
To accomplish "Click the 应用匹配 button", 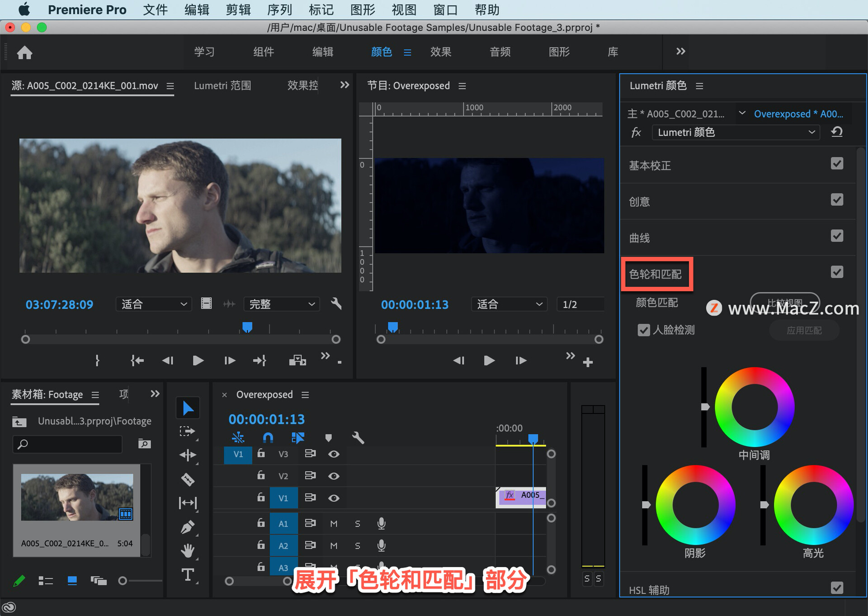I will 804,331.
